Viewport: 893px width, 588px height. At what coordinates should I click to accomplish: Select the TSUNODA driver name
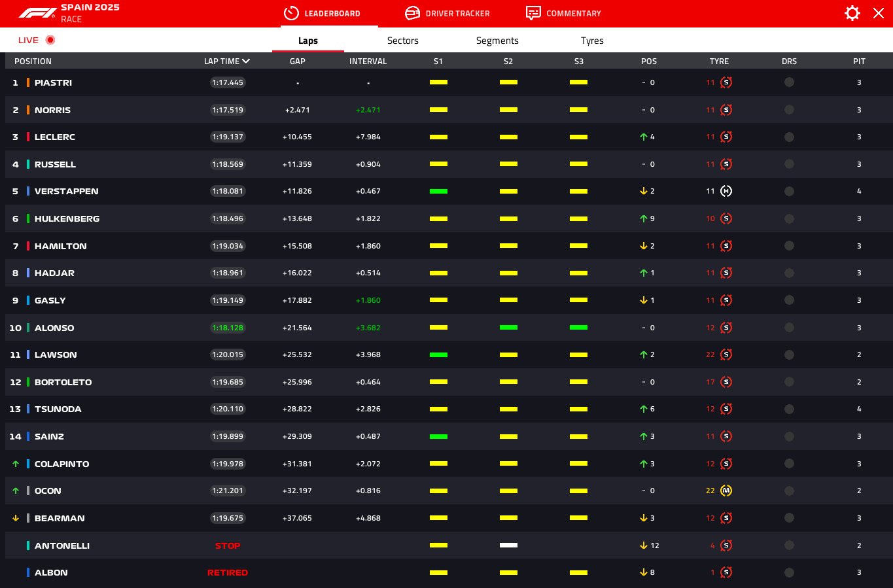click(x=58, y=409)
